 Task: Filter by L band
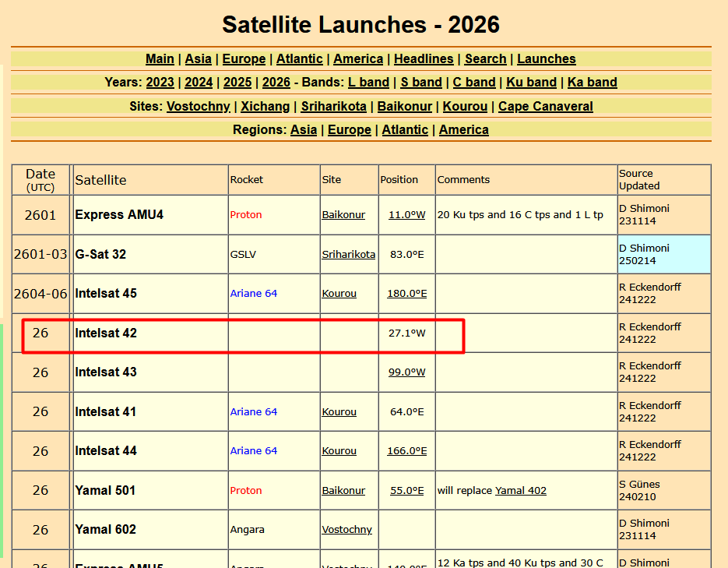[x=368, y=83]
